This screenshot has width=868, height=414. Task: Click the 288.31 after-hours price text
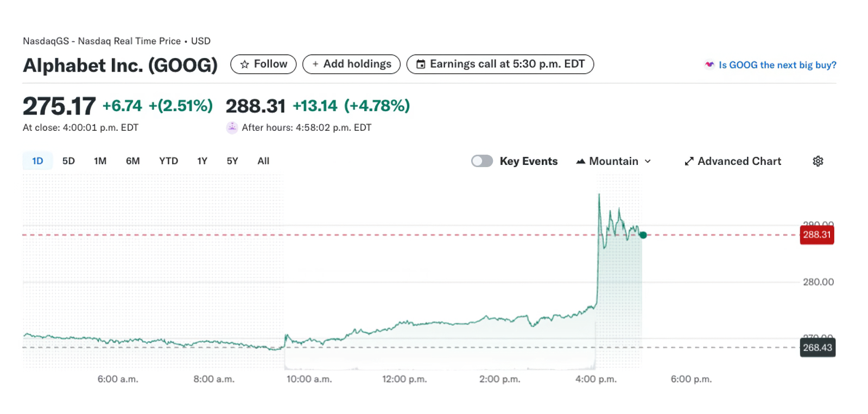256,106
